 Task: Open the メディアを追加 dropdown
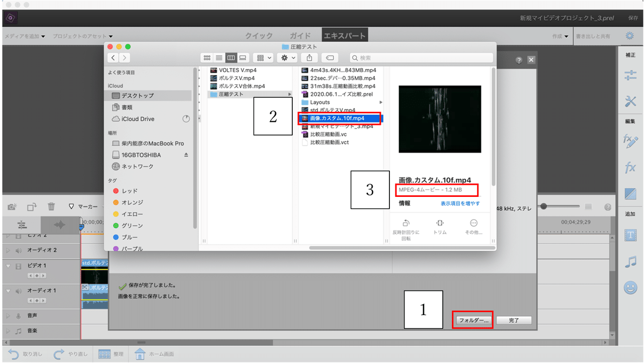click(25, 36)
